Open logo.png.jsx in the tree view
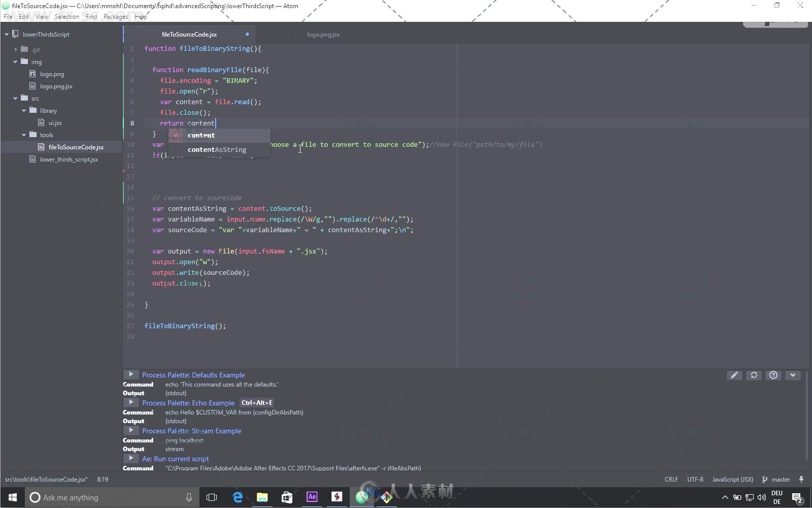The image size is (812, 508). 56,86
